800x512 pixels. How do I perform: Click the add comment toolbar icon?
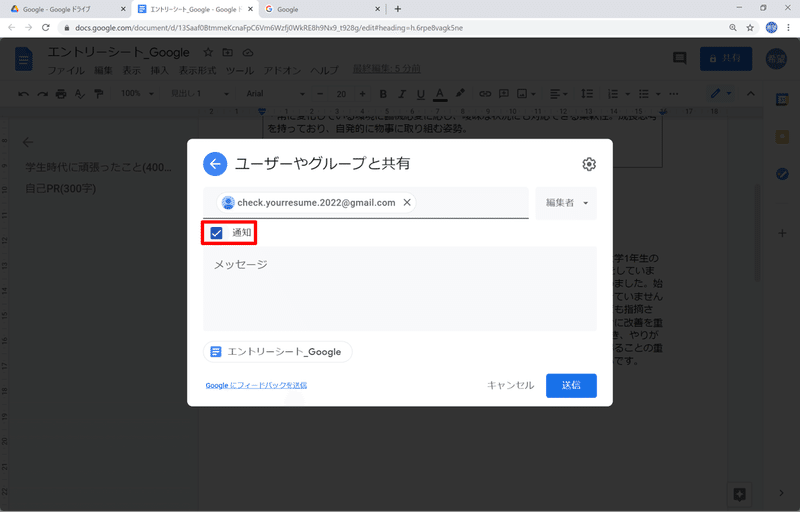(504, 94)
